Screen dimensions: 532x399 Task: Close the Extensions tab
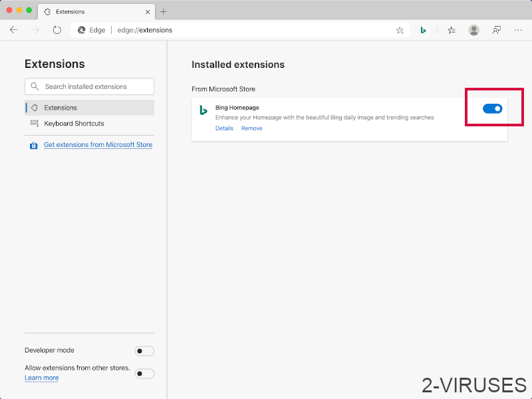148,12
